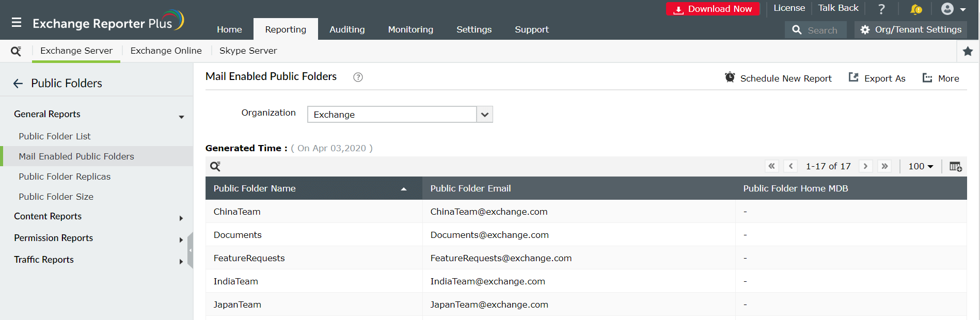Click the 1-17 of 17 pagination text

pyautogui.click(x=828, y=166)
